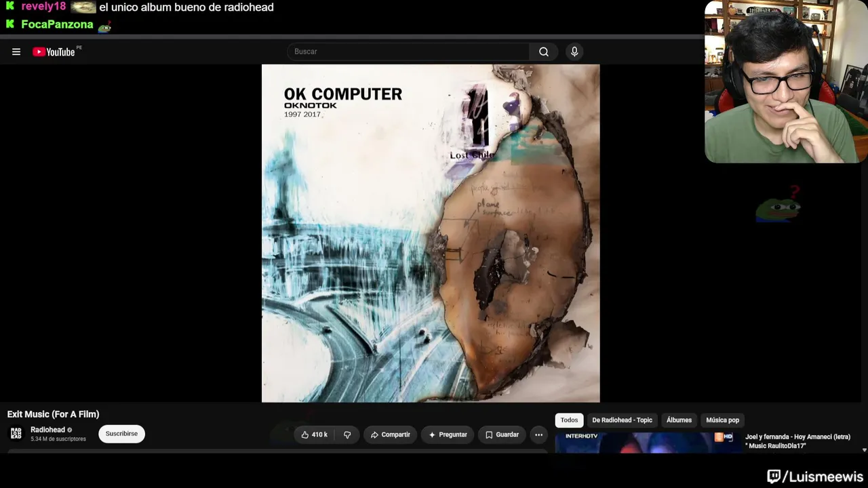
Task: Open Joel y fernanda video thumbnail
Action: [x=648, y=442]
